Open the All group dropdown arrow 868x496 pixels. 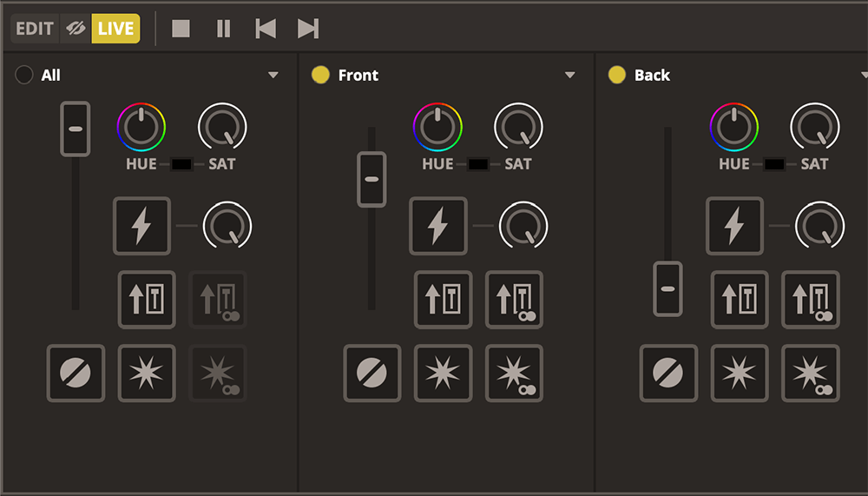pyautogui.click(x=273, y=75)
